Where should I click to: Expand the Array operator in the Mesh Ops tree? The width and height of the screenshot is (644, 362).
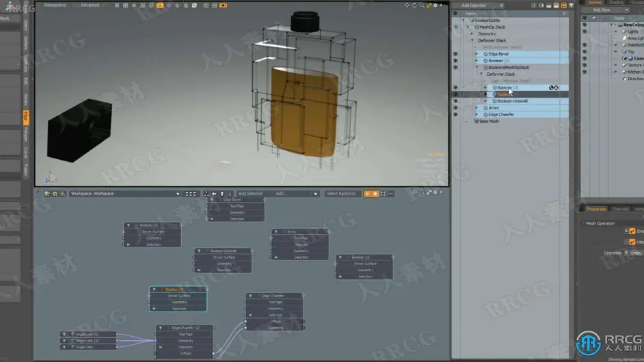click(477, 108)
